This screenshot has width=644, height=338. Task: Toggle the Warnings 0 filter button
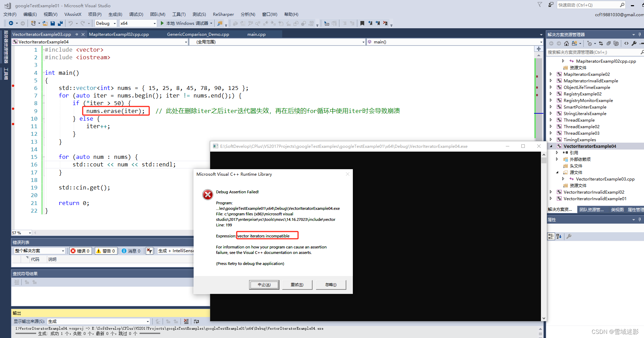[x=106, y=251]
